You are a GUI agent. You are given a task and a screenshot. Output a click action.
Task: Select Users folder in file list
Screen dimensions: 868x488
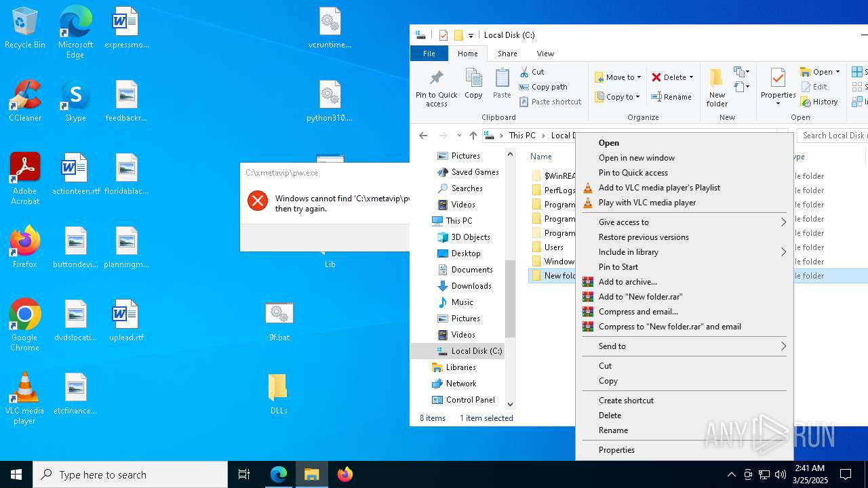(x=549, y=247)
